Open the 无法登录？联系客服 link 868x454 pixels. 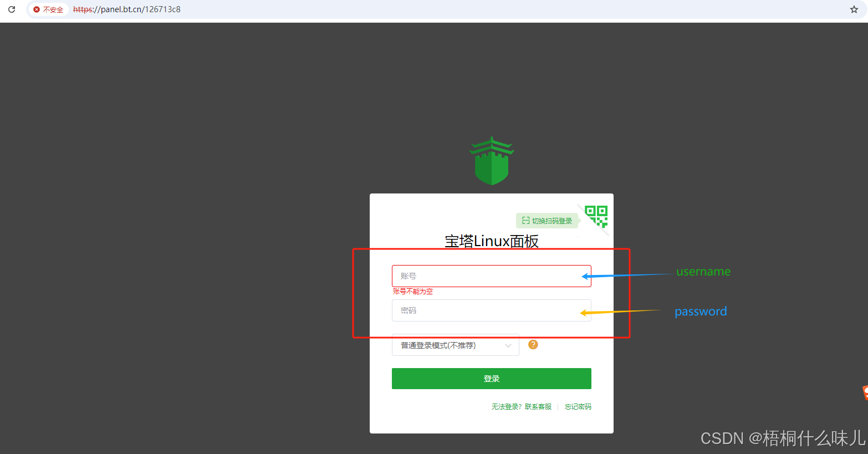[x=522, y=407]
